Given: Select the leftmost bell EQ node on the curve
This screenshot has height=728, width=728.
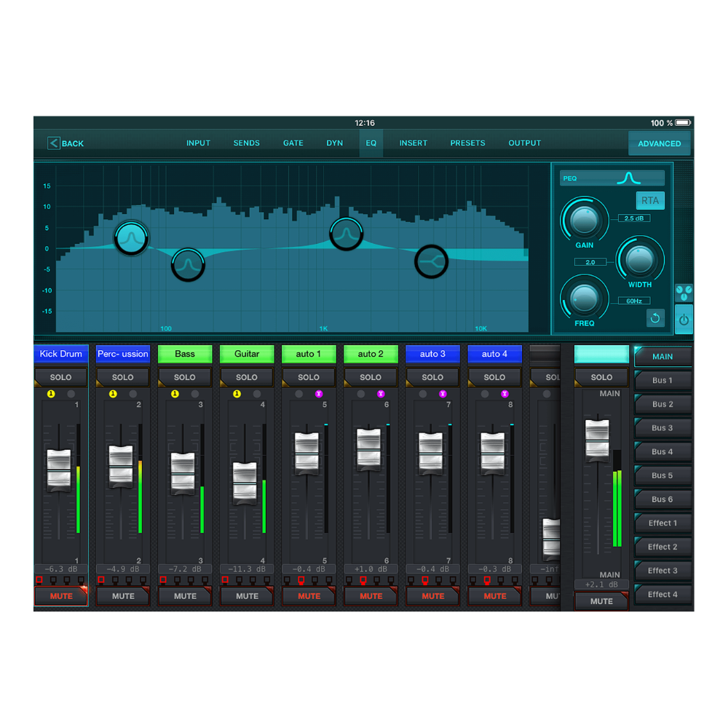Looking at the screenshot, I should [x=131, y=237].
